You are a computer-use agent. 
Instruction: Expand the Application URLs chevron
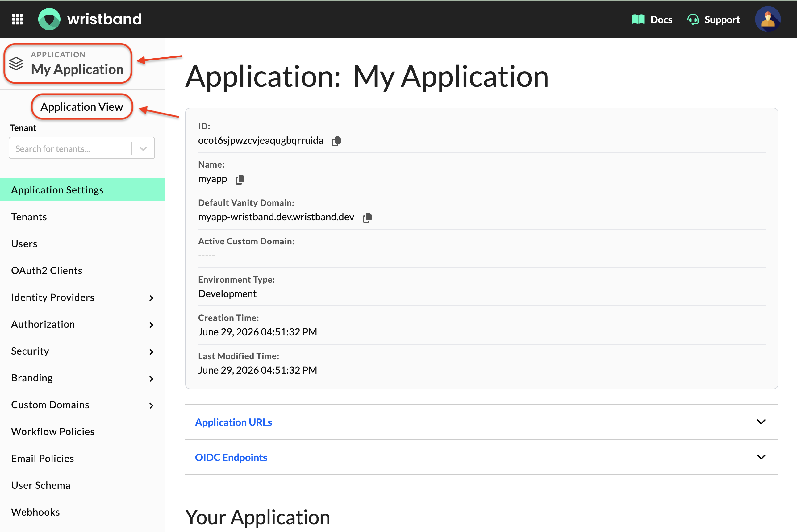click(761, 422)
